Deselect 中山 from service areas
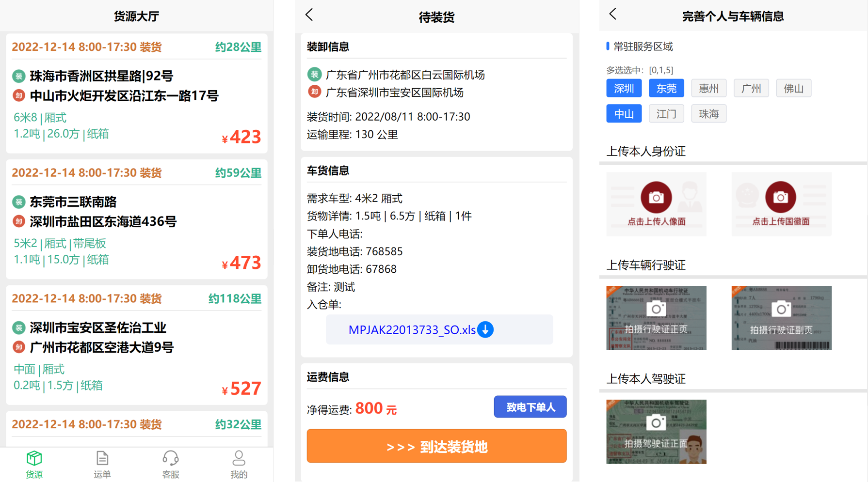The width and height of the screenshot is (868, 482). (624, 113)
